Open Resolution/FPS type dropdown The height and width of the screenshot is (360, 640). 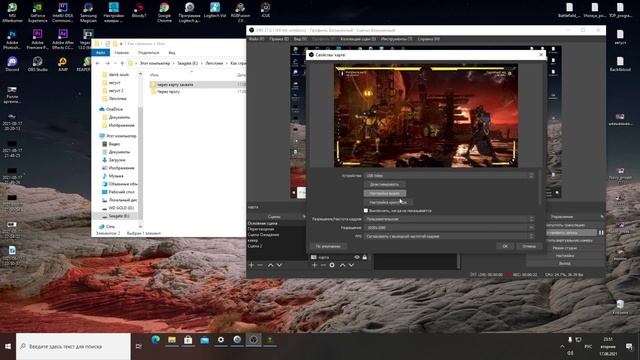449,219
